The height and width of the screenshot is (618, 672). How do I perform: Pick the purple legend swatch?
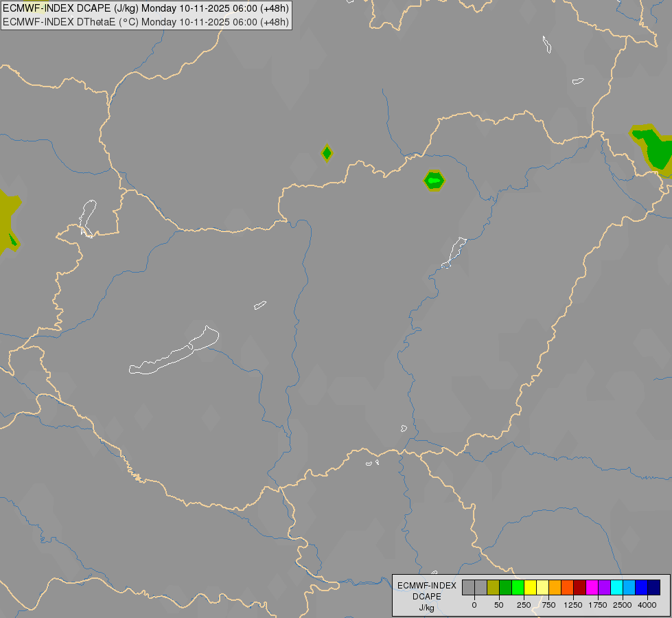tap(605, 587)
